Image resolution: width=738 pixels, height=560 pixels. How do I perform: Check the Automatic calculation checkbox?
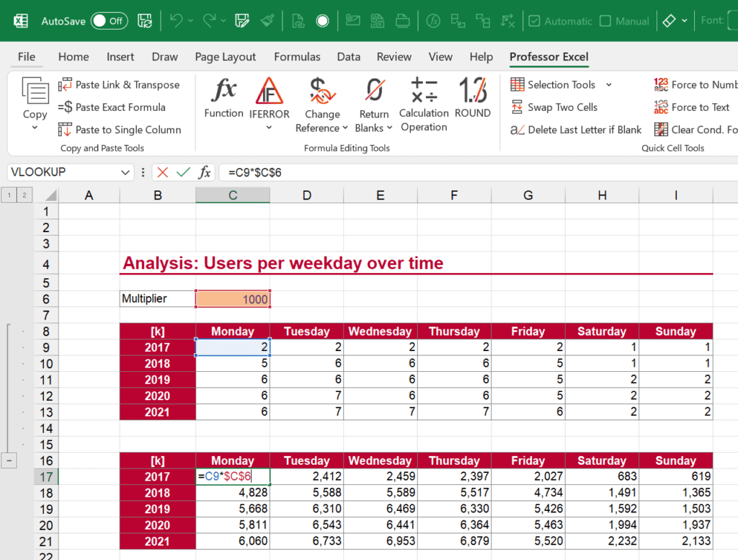click(535, 21)
